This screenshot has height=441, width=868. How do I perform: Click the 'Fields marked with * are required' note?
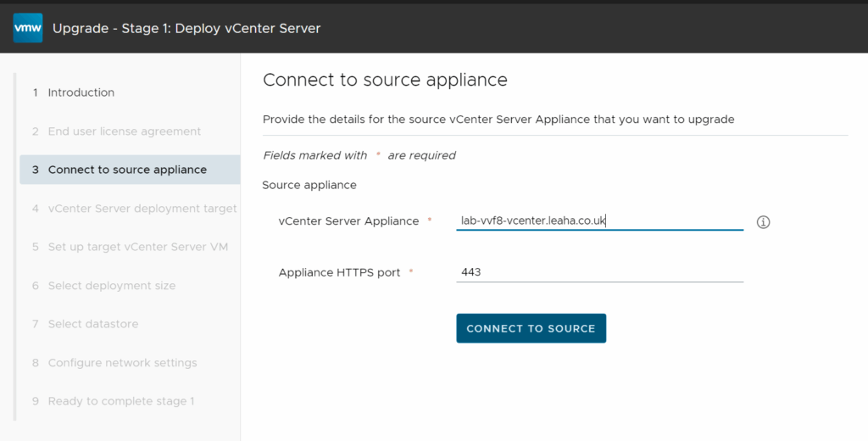(359, 155)
